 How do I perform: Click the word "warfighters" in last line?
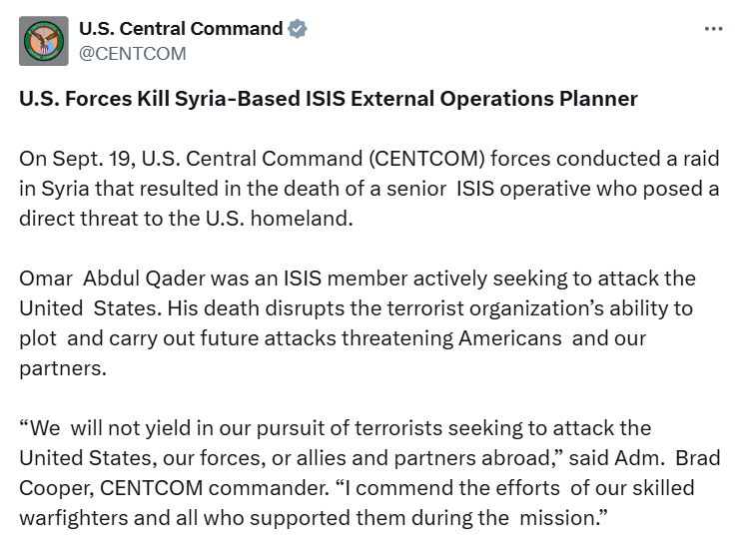[x=73, y=516]
